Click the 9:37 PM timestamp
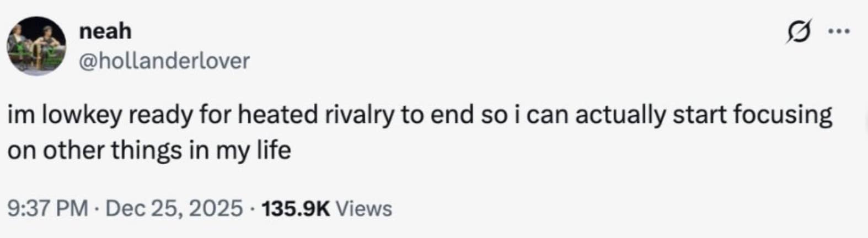The image size is (868, 238). click(47, 209)
